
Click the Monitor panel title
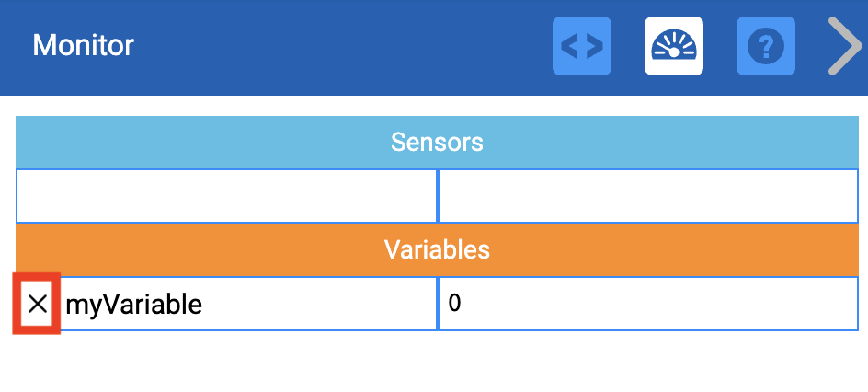(x=84, y=45)
